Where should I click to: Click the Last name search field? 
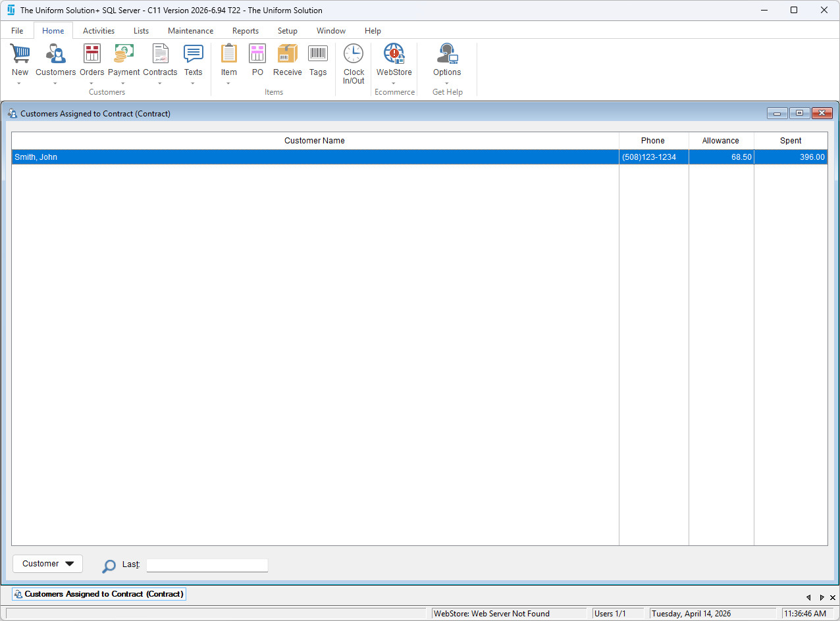pos(207,565)
